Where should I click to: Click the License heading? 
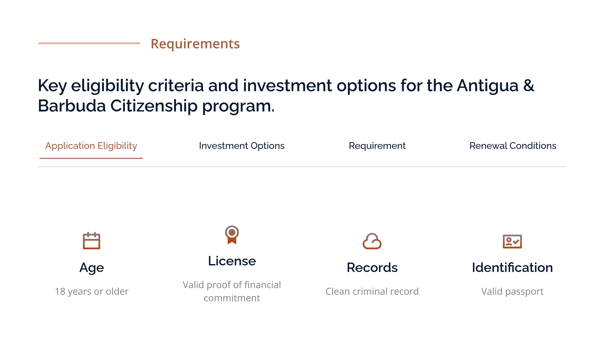tap(232, 261)
